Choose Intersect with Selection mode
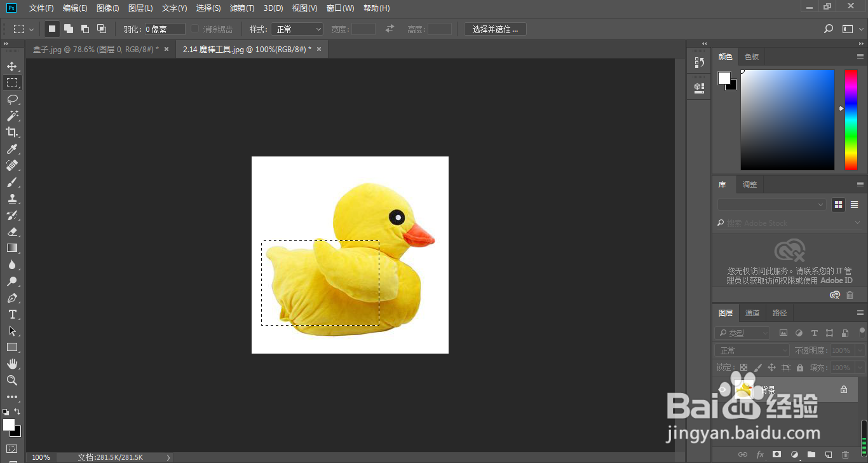 [x=102, y=29]
